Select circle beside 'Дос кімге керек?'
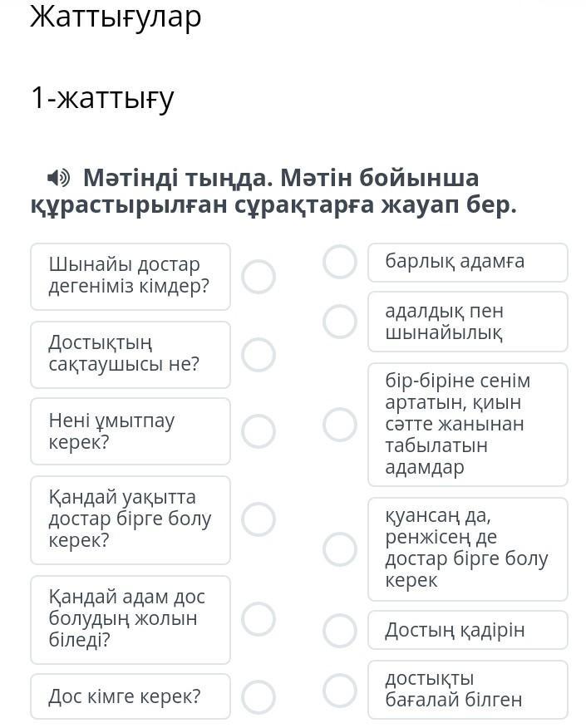The height and width of the screenshot is (728, 586). [259, 696]
